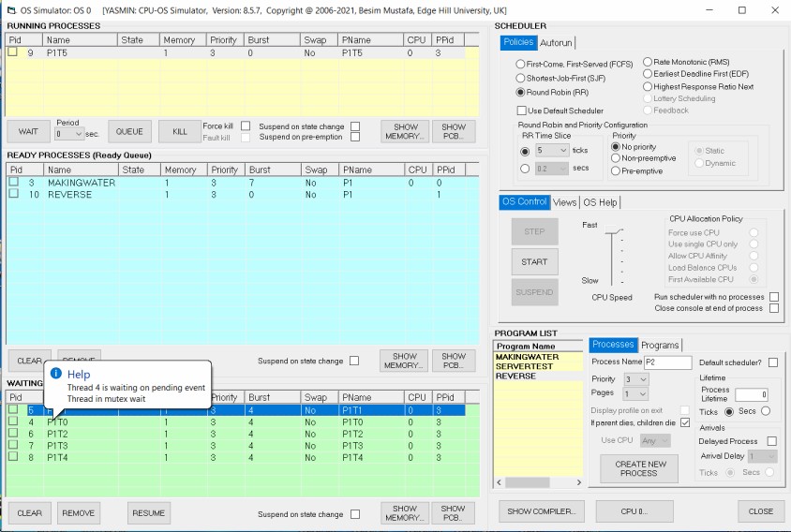Image resolution: width=791 pixels, height=532 pixels.
Task: Choose the Non-preemptive priority option
Action: [x=616, y=158]
